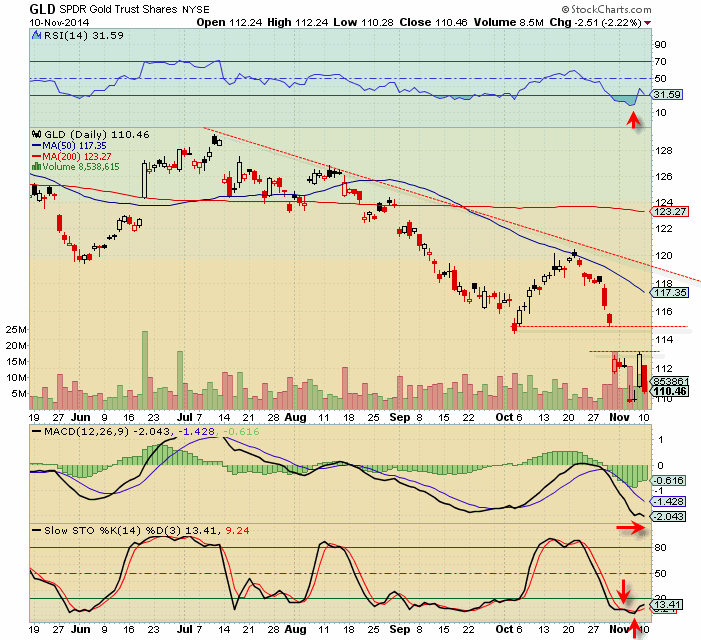The width and height of the screenshot is (701, 640).
Task: Click the boxed 31.59 RSI axis value
Action: [x=667, y=95]
